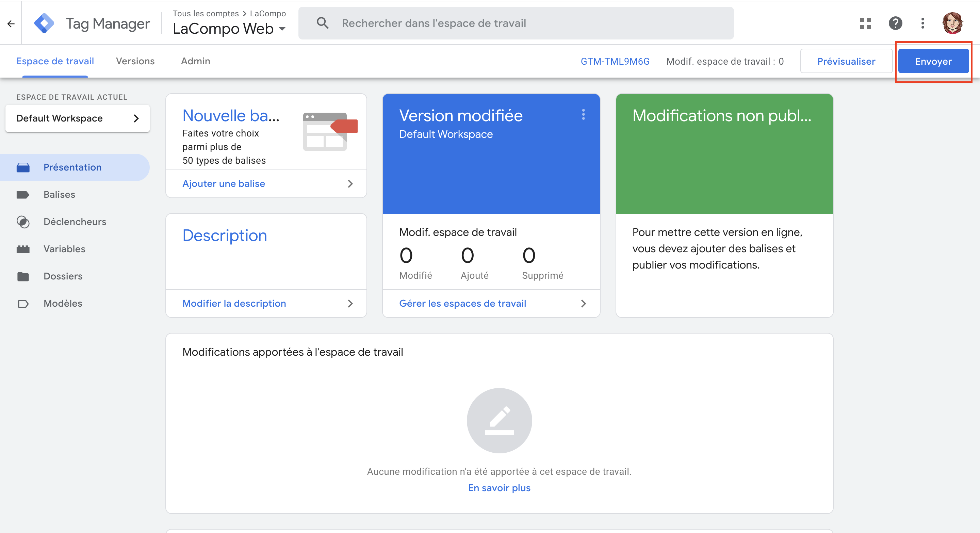Click chevron next to Gérer les espaces de travail
This screenshot has height=533, width=980.
point(583,304)
